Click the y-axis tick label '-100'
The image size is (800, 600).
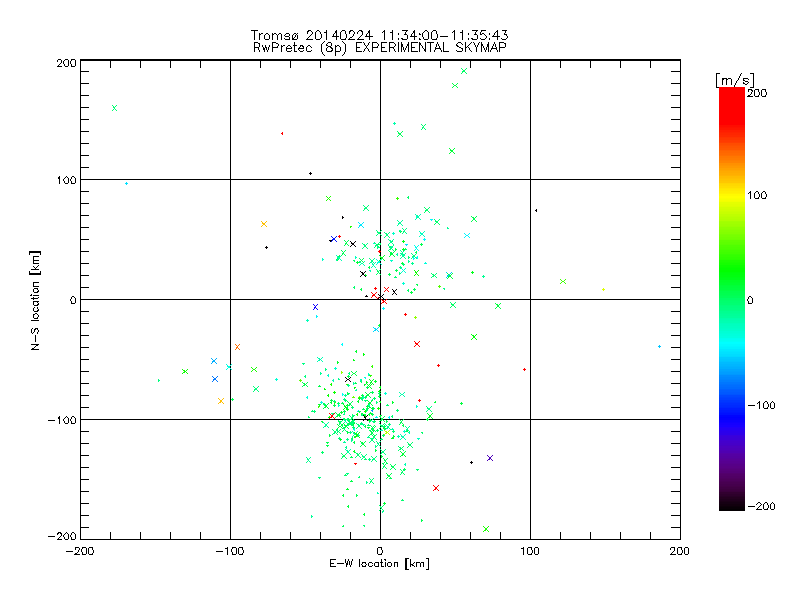(x=62, y=420)
